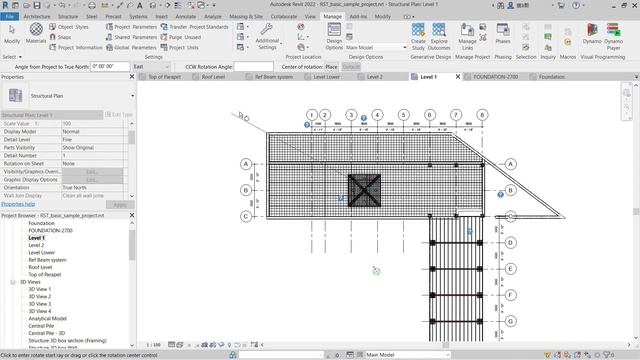The image size is (640, 360).
Task: Open the Location globe icon in Project Location
Action: (301, 27)
